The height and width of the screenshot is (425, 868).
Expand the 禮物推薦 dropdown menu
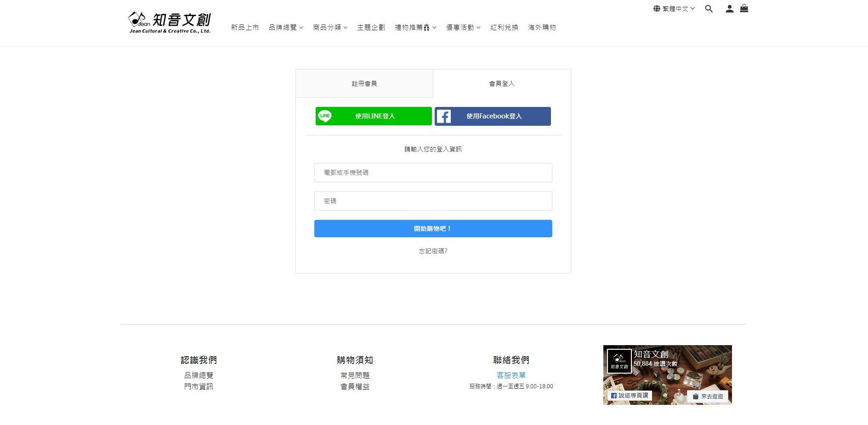[415, 28]
